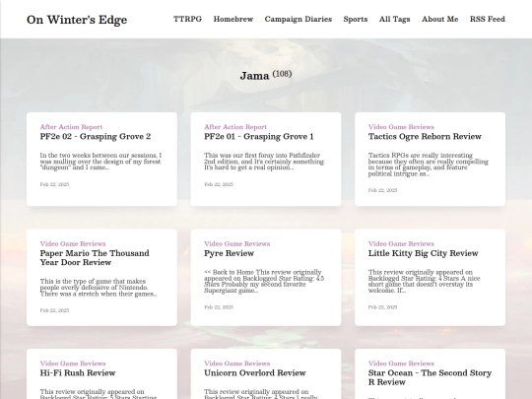Open the All Tags page

click(x=395, y=19)
